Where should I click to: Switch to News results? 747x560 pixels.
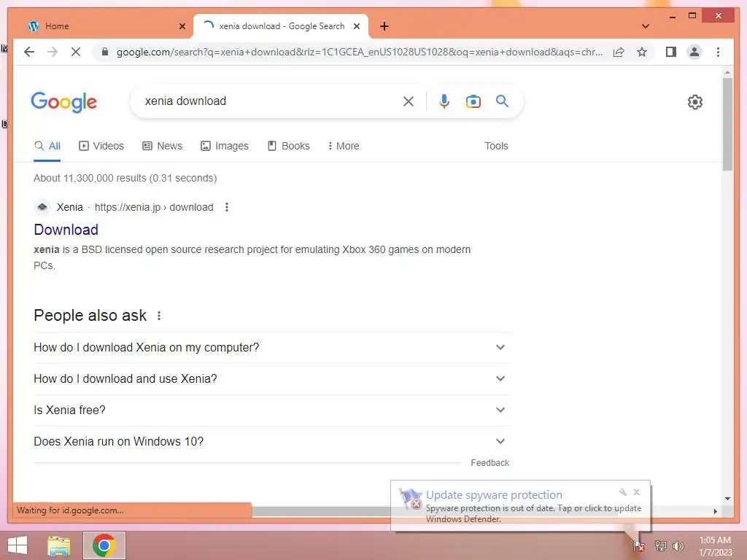(163, 146)
